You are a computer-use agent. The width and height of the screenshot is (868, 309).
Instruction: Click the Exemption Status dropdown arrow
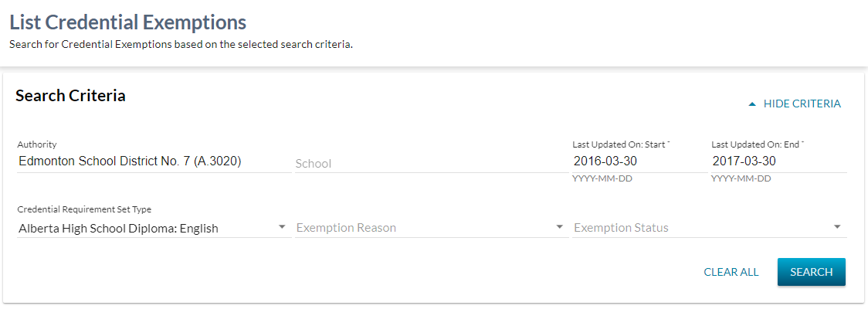(837, 228)
